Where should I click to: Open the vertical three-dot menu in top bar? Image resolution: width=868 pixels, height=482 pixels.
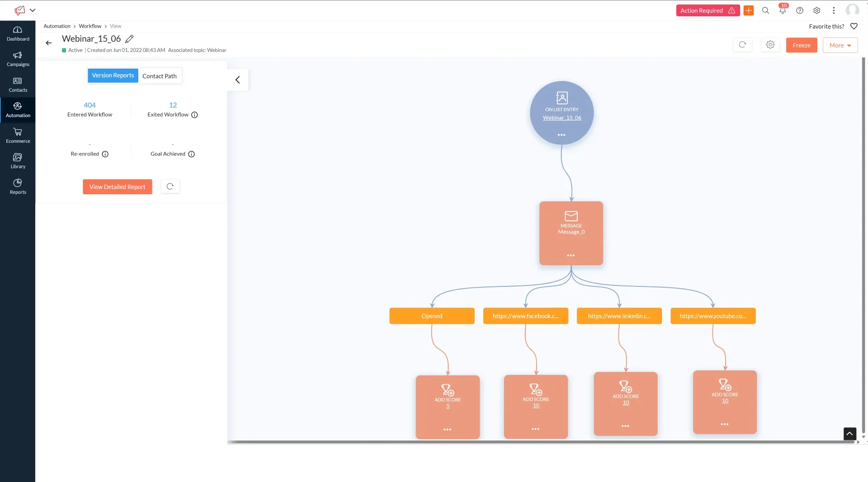click(834, 10)
